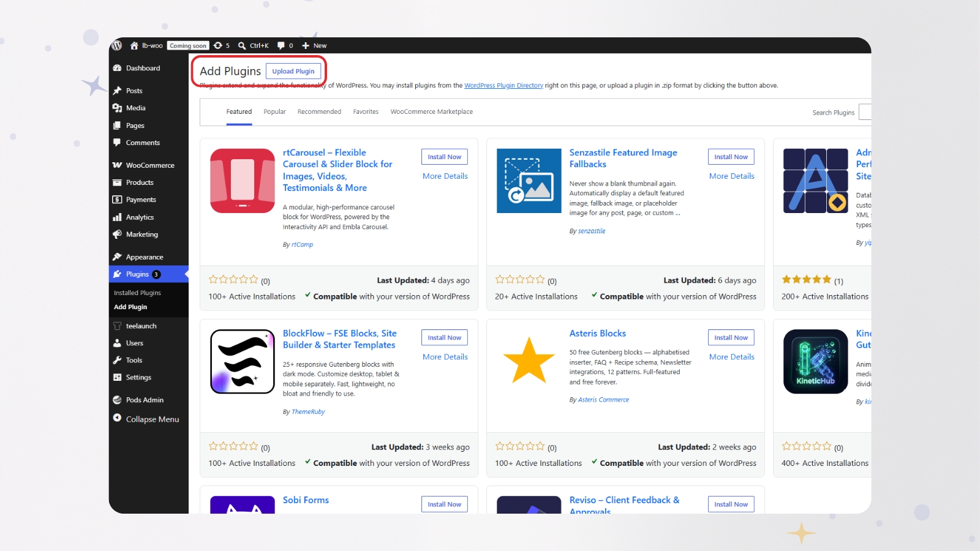
Task: Open the Comments sidebar icon
Action: click(x=117, y=143)
